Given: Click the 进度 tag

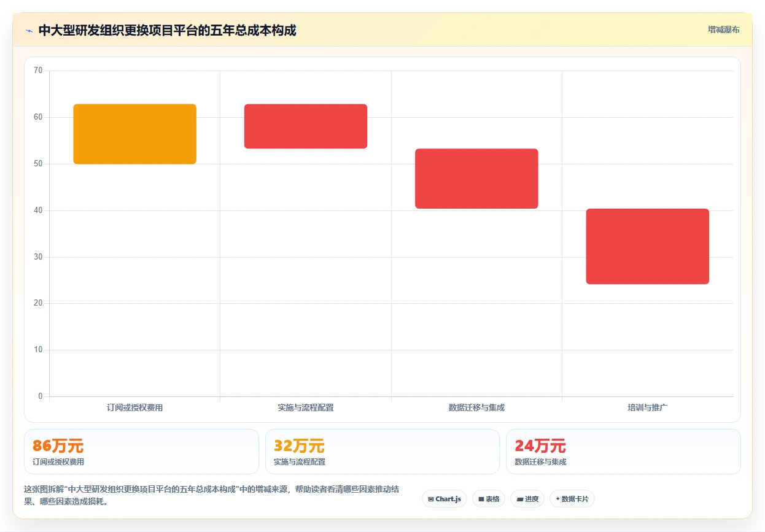Looking at the screenshot, I should [527, 499].
